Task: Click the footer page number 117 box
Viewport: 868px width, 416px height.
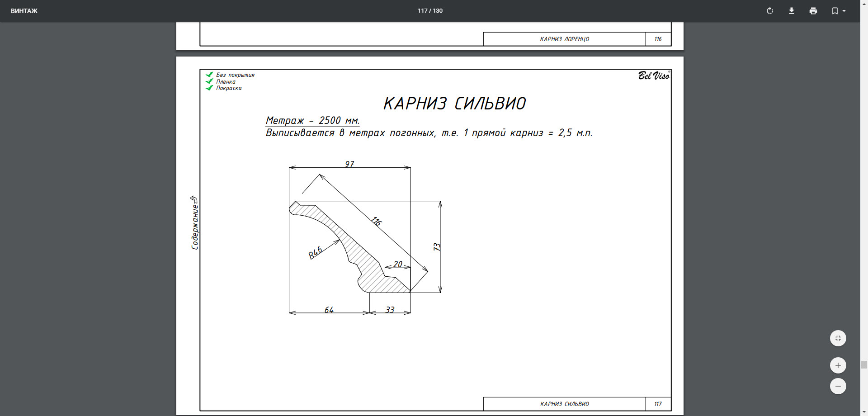Action: pos(658,404)
